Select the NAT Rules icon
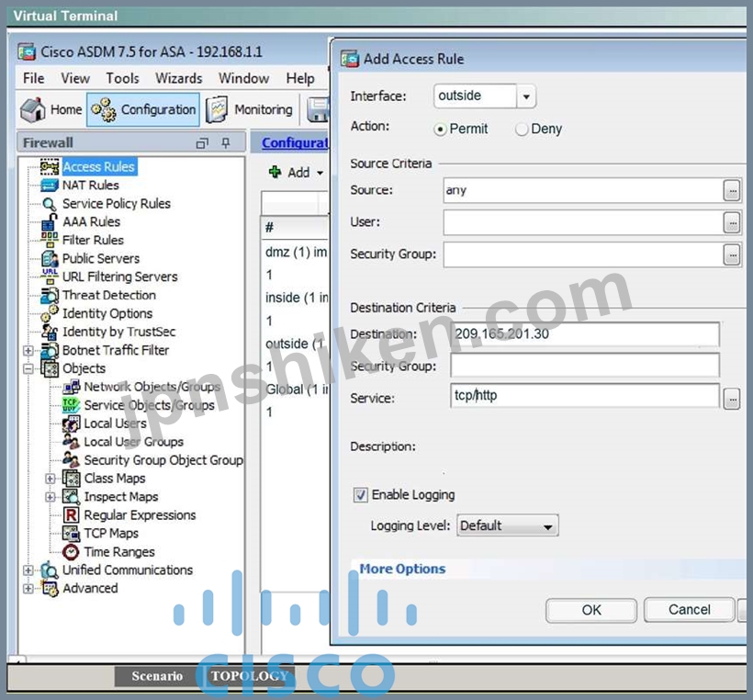This screenshot has width=753, height=700. coord(50,185)
